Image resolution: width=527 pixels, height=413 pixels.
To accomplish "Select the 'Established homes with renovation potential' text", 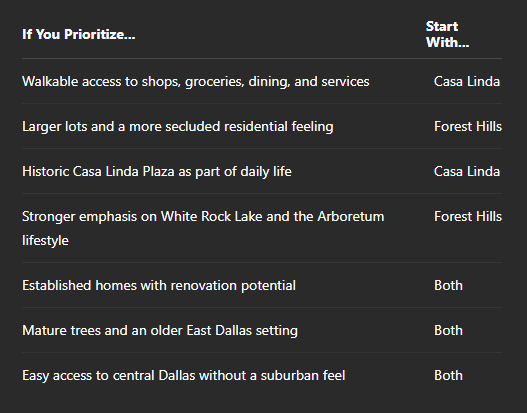I will pyautogui.click(x=159, y=286).
